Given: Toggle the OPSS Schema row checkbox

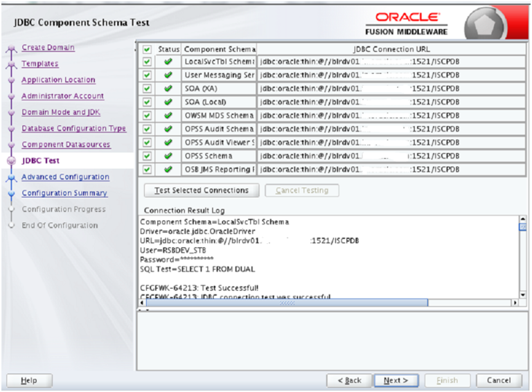Looking at the screenshot, I should pyautogui.click(x=147, y=156).
